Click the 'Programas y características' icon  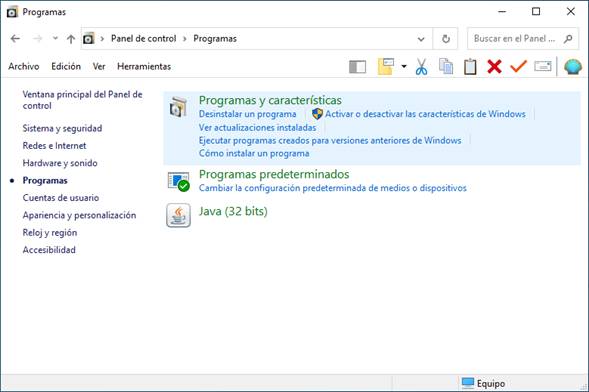pos(178,107)
